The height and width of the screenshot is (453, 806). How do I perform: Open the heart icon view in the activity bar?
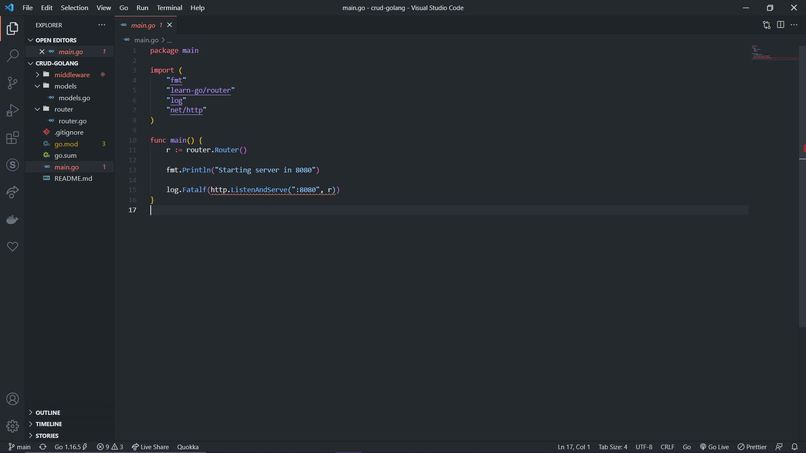pos(12,247)
